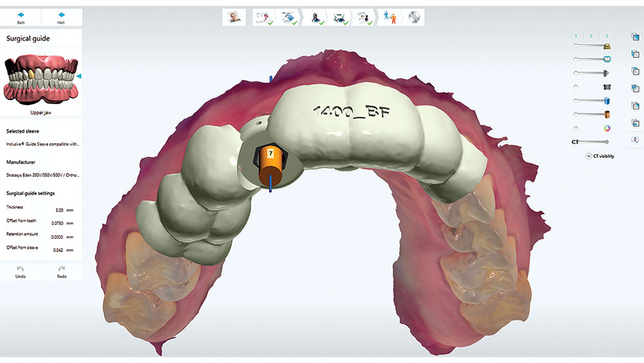Open the patient photo step in workflow bar
This screenshot has width=644, height=363.
(x=234, y=17)
